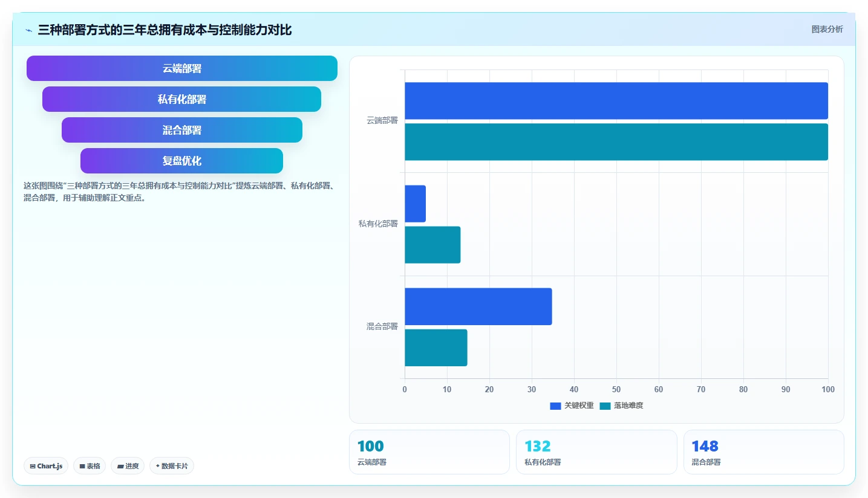The height and width of the screenshot is (498, 868).
Task: Click the 图表分析 label in the header
Action: pyautogui.click(x=827, y=30)
